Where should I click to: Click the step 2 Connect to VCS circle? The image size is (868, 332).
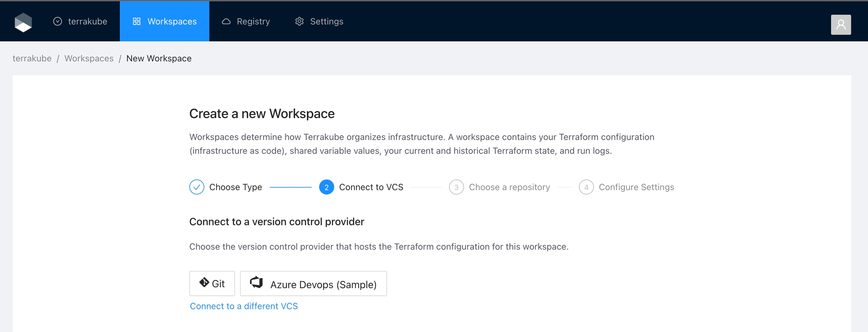(x=326, y=187)
